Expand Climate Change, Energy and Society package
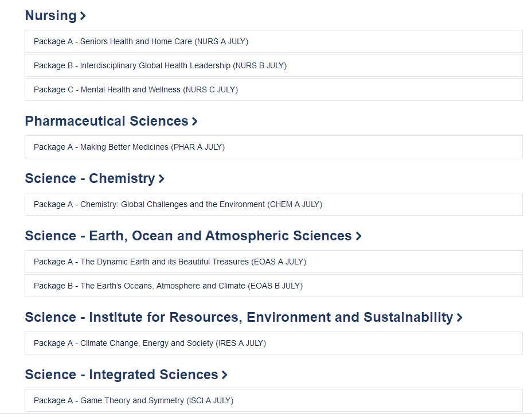Screen dimensions: 532x417 [x=273, y=344]
